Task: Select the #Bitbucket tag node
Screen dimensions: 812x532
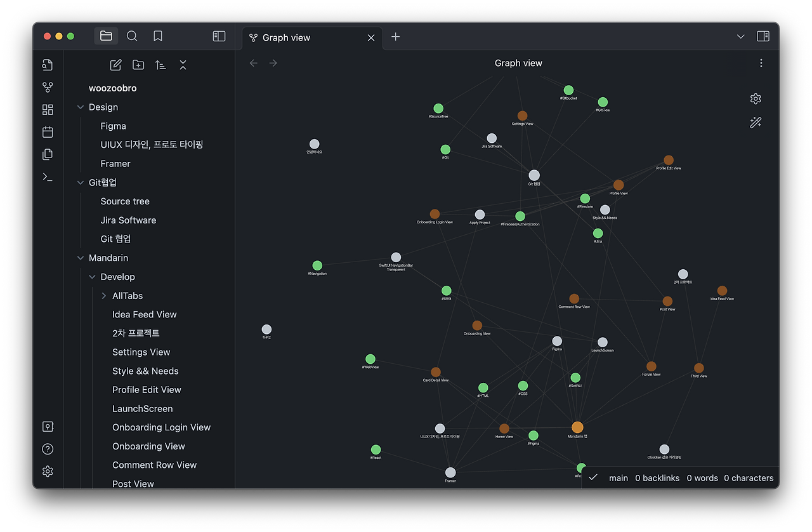Action: tap(568, 90)
